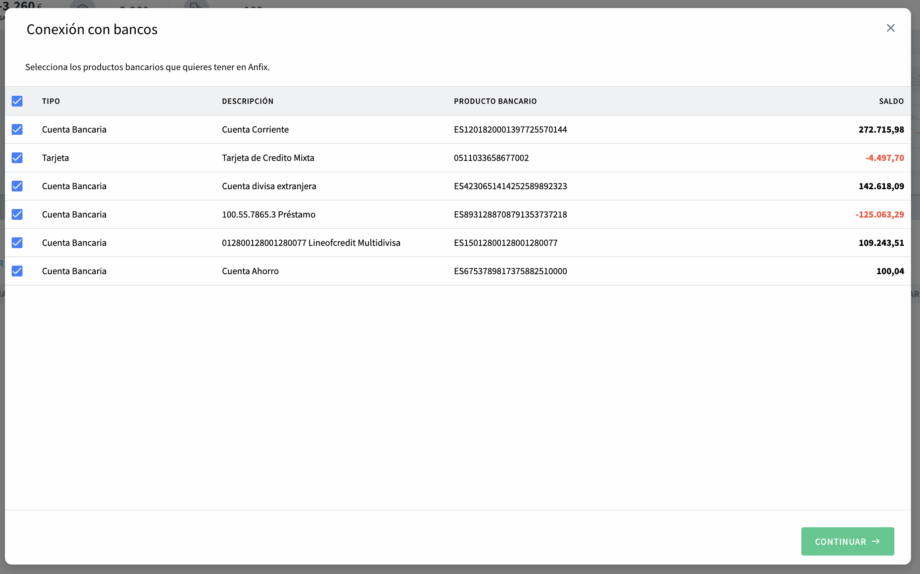Click the DESCRIPCIÓN column header

point(247,101)
